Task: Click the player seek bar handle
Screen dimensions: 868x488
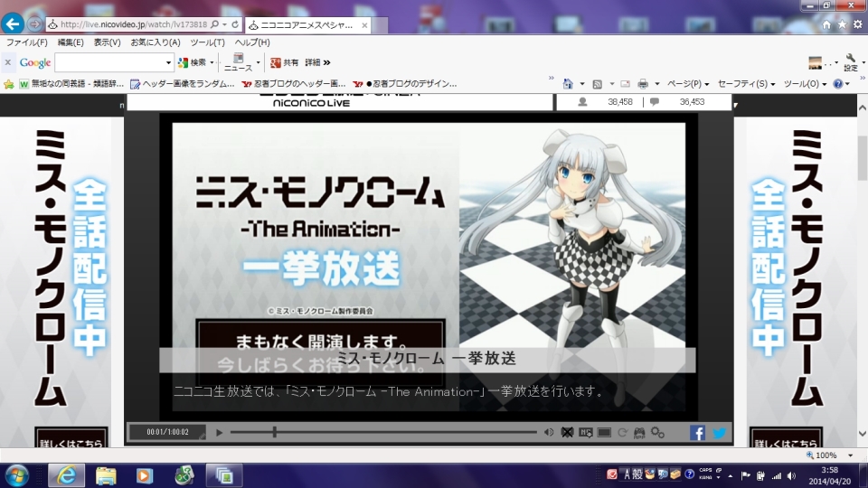Action: (274, 432)
